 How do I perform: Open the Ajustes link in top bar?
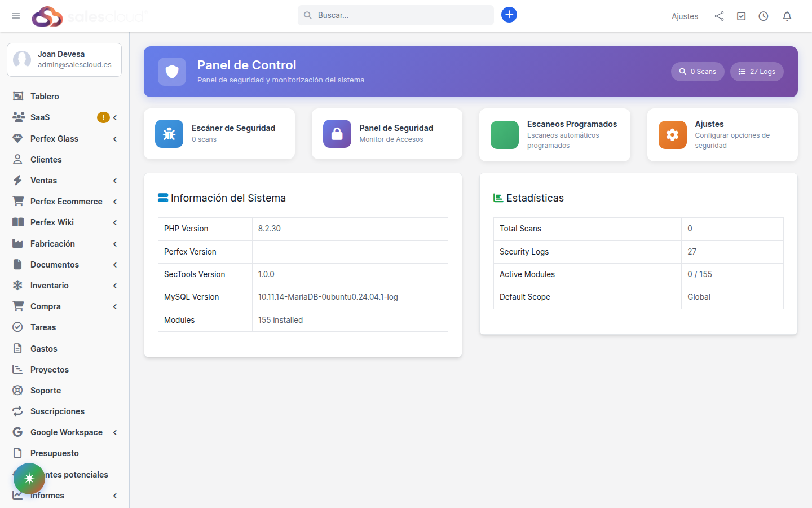click(x=685, y=16)
